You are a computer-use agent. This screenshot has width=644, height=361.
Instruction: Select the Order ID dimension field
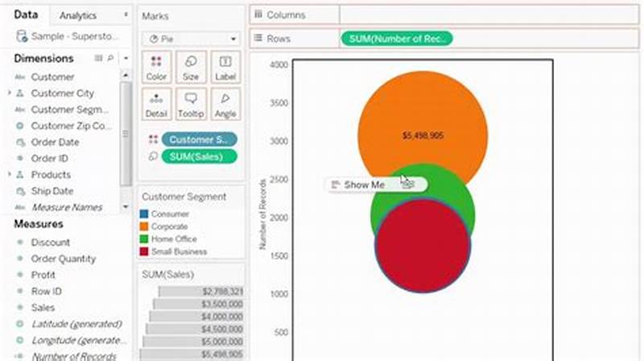(x=49, y=158)
